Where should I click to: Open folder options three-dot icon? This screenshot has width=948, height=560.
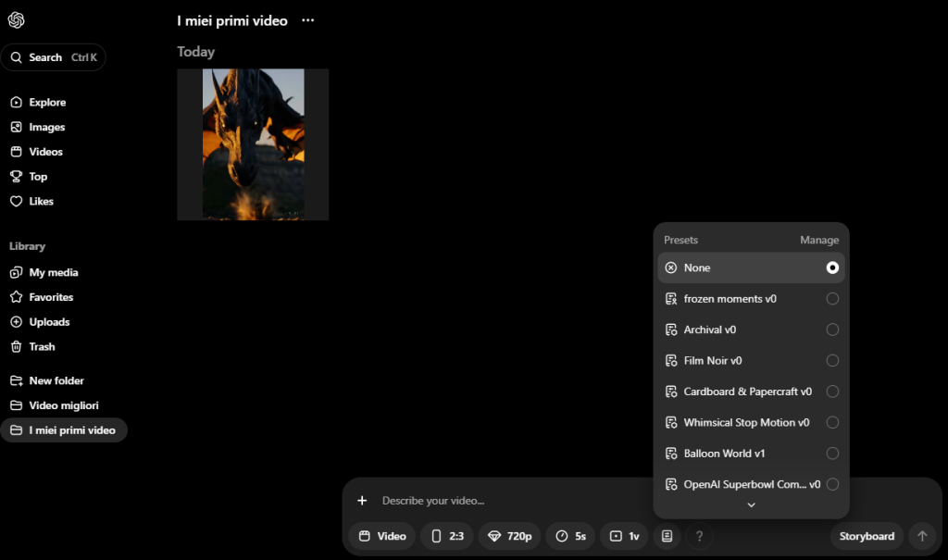click(x=307, y=20)
